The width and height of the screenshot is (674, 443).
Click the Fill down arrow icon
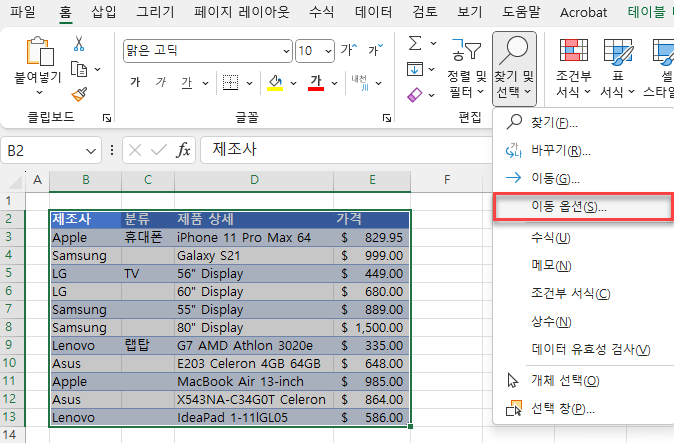(415, 69)
